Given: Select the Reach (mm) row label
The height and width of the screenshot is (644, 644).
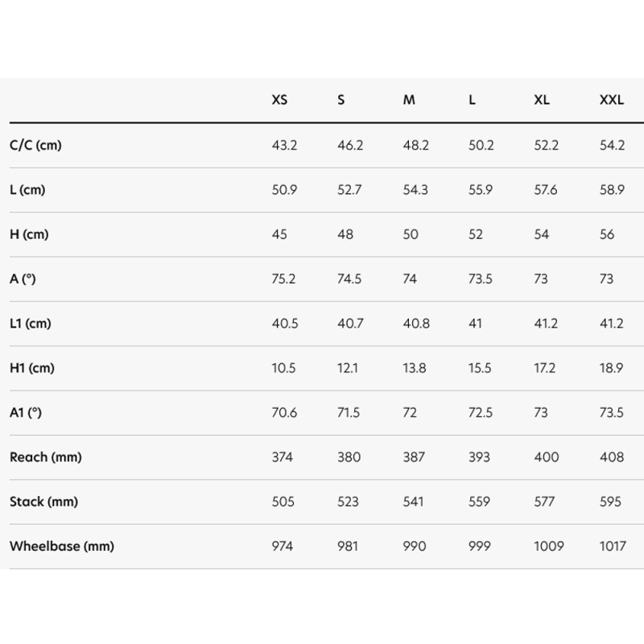Looking at the screenshot, I should [46, 457].
